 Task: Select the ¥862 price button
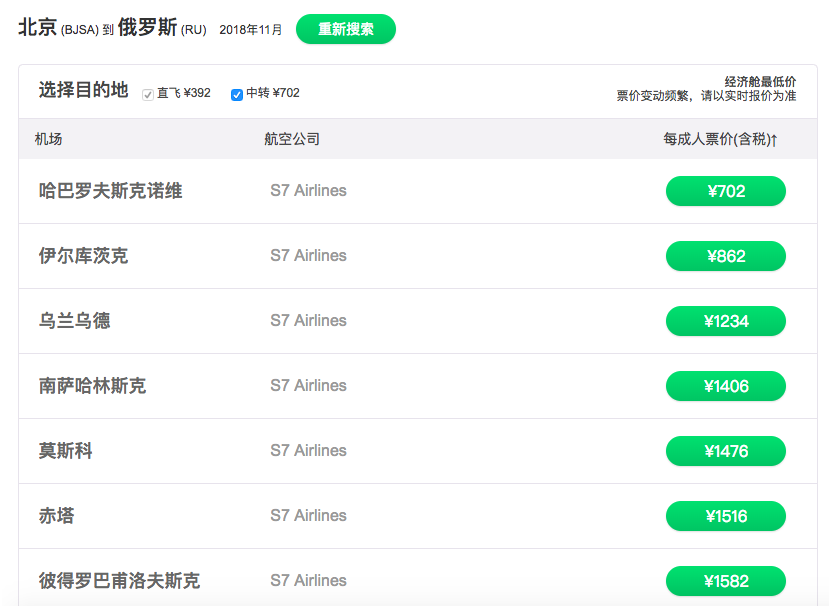tap(726, 256)
